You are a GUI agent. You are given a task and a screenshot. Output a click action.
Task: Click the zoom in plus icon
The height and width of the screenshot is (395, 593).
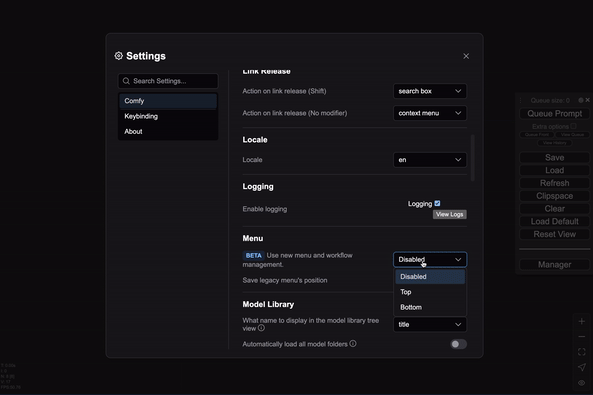point(582,322)
